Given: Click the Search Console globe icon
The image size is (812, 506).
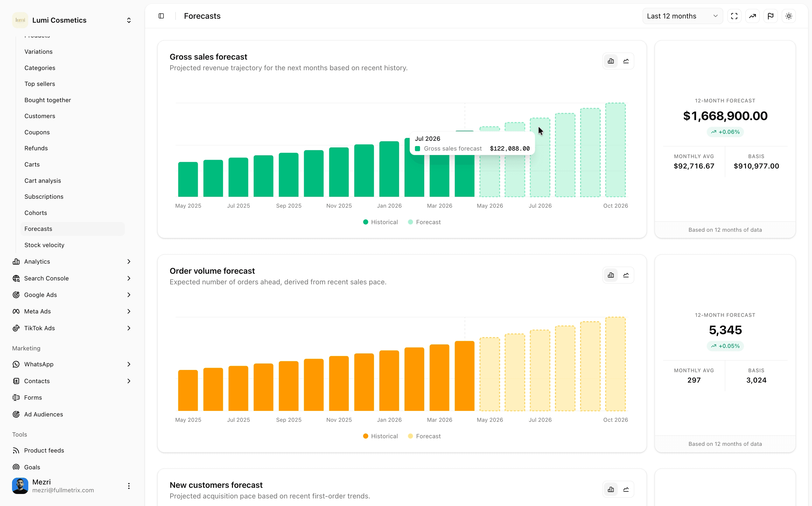Looking at the screenshot, I should coord(16,278).
